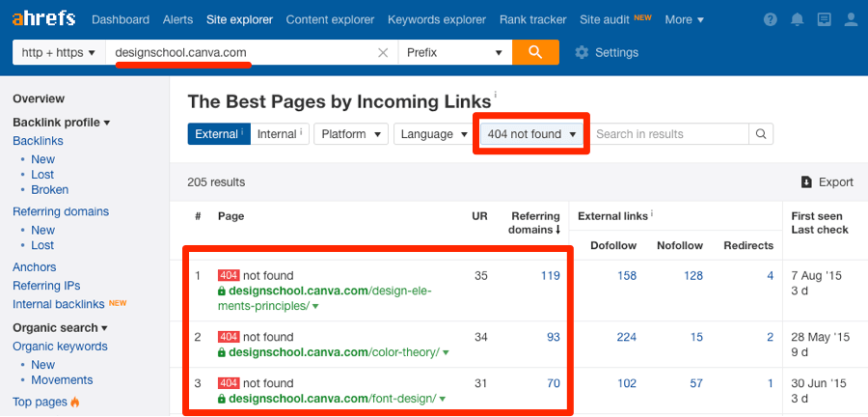Open the designschool.canva.com/color-theory/ page link

335,352
